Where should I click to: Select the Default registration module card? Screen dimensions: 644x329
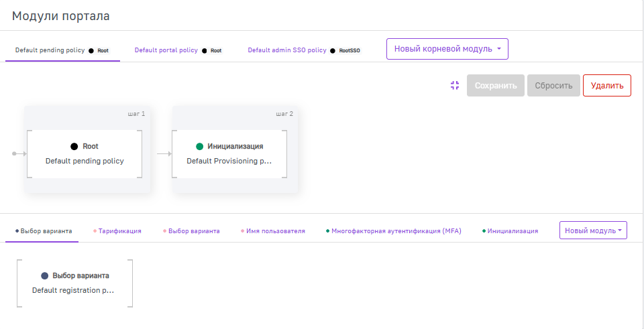point(74,283)
